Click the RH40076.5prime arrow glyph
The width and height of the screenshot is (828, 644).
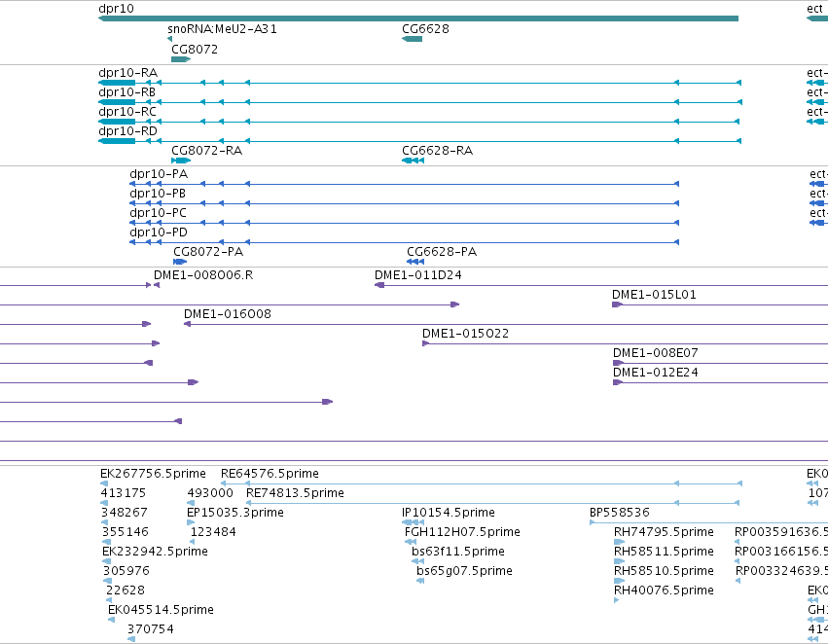click(616, 600)
